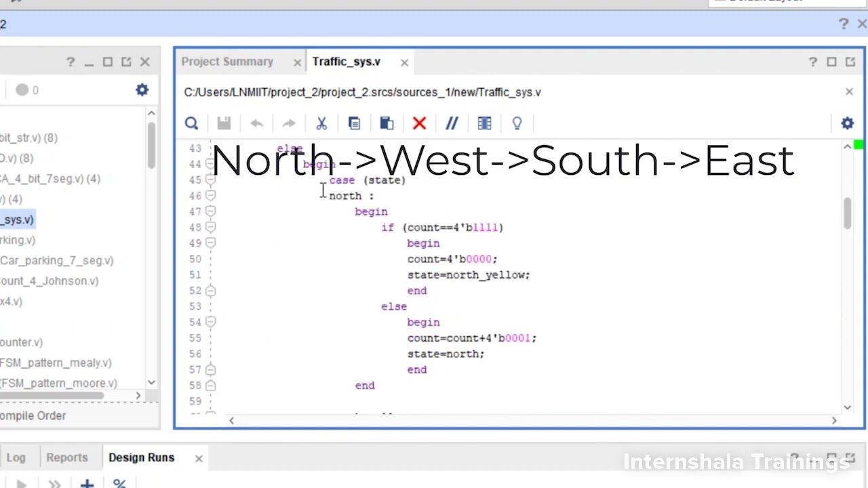The width and height of the screenshot is (868, 488).
Task: Click the save file icon
Action: pos(224,123)
